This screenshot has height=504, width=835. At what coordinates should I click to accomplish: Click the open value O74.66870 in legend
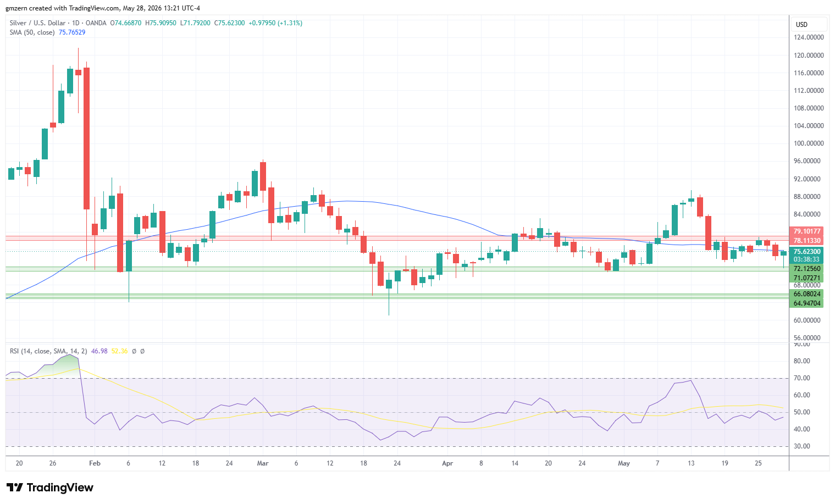pyautogui.click(x=126, y=23)
